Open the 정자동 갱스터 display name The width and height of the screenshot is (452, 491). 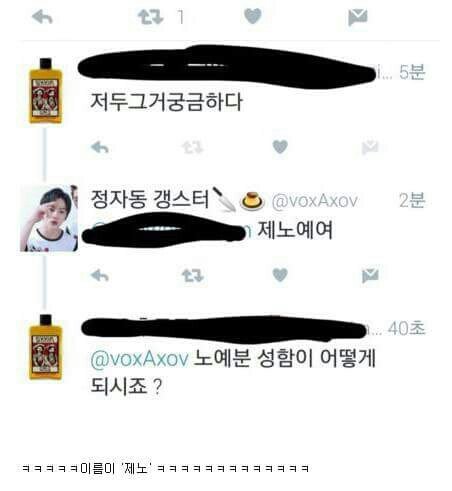pos(150,199)
